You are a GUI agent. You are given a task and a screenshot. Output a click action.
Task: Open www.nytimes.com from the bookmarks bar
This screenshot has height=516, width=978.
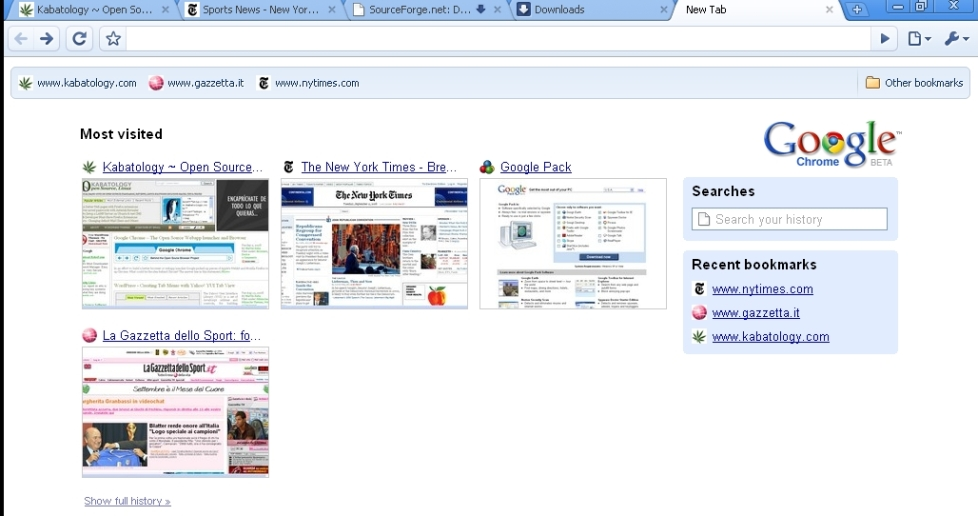[309, 83]
